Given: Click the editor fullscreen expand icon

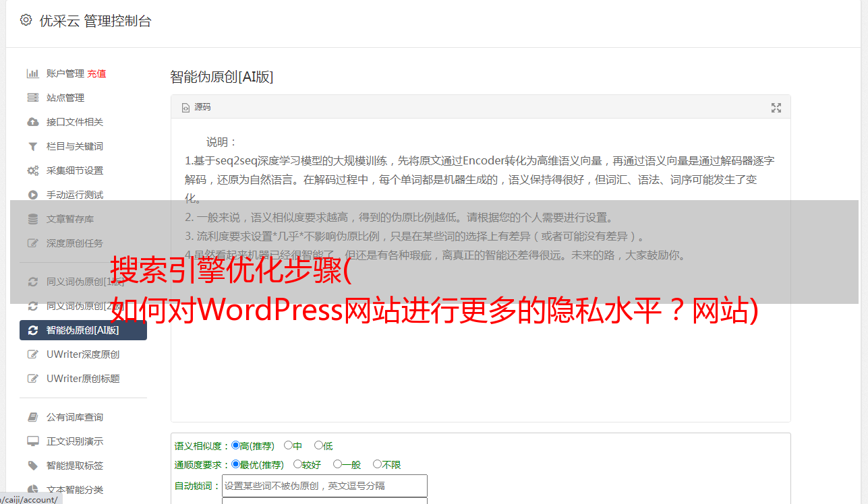Looking at the screenshot, I should [776, 107].
